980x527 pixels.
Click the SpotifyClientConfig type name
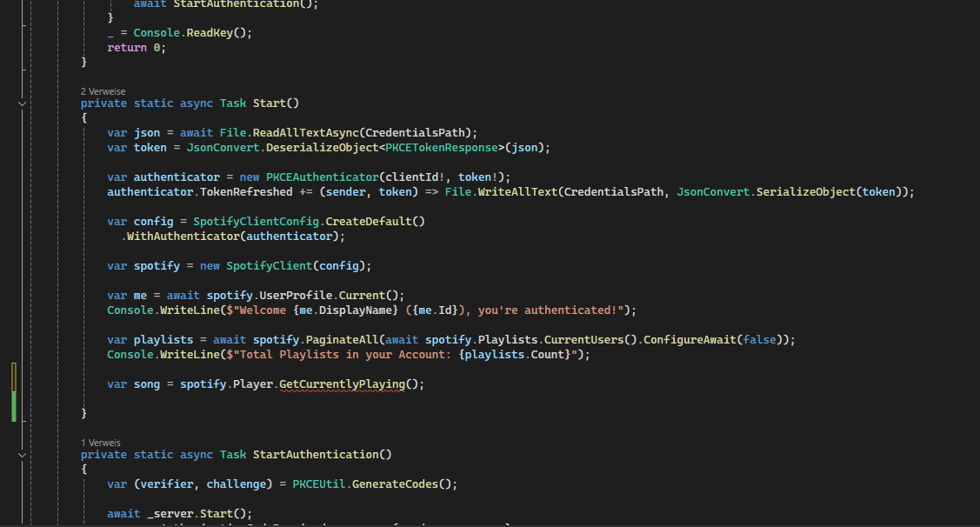[257, 221]
